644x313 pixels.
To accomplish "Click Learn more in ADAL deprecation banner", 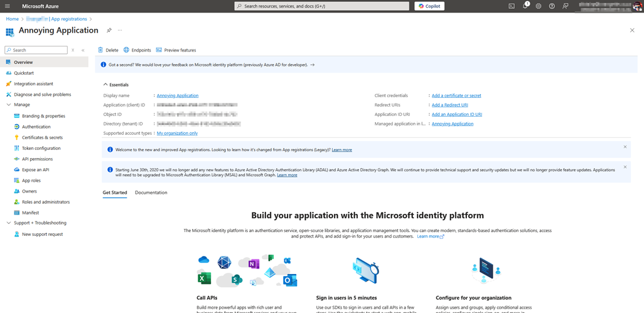I will pyautogui.click(x=287, y=175).
